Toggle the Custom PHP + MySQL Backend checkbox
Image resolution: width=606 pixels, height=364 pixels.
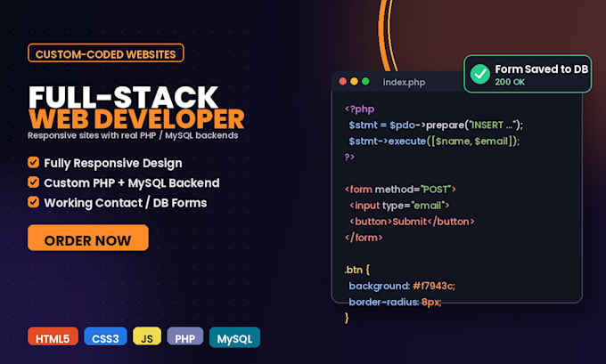point(33,182)
